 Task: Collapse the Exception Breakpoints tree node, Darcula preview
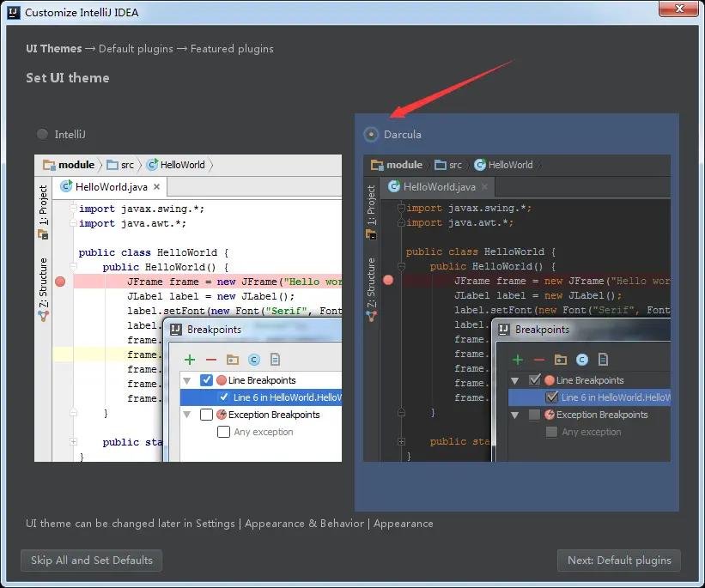click(x=515, y=415)
